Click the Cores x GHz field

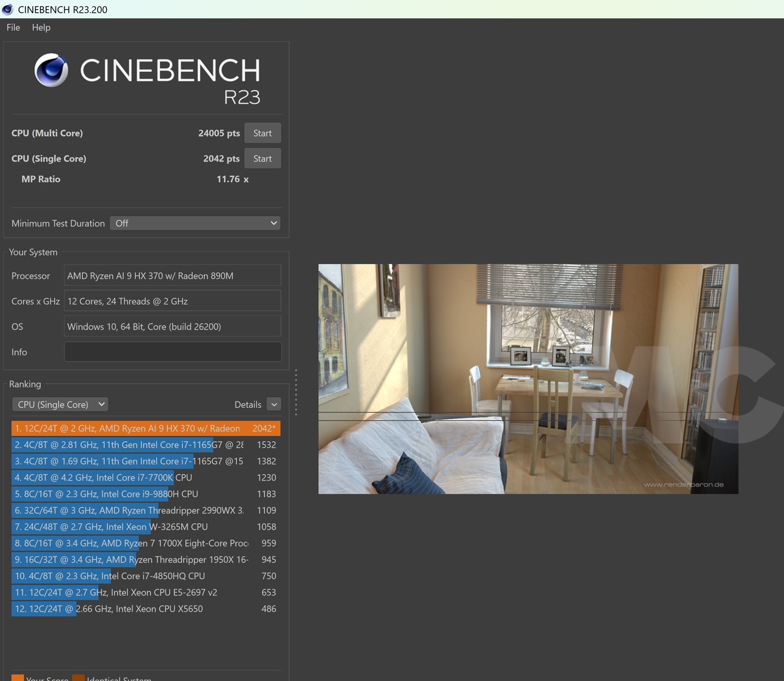(x=172, y=300)
